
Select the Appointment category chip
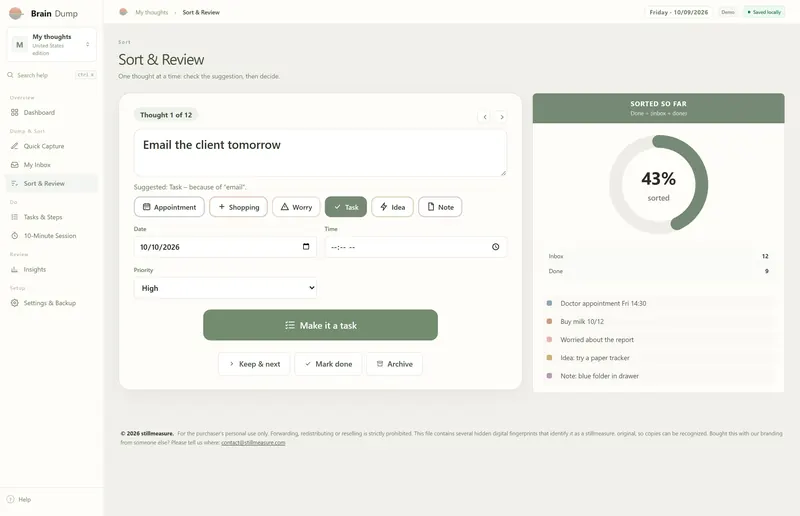coord(169,207)
